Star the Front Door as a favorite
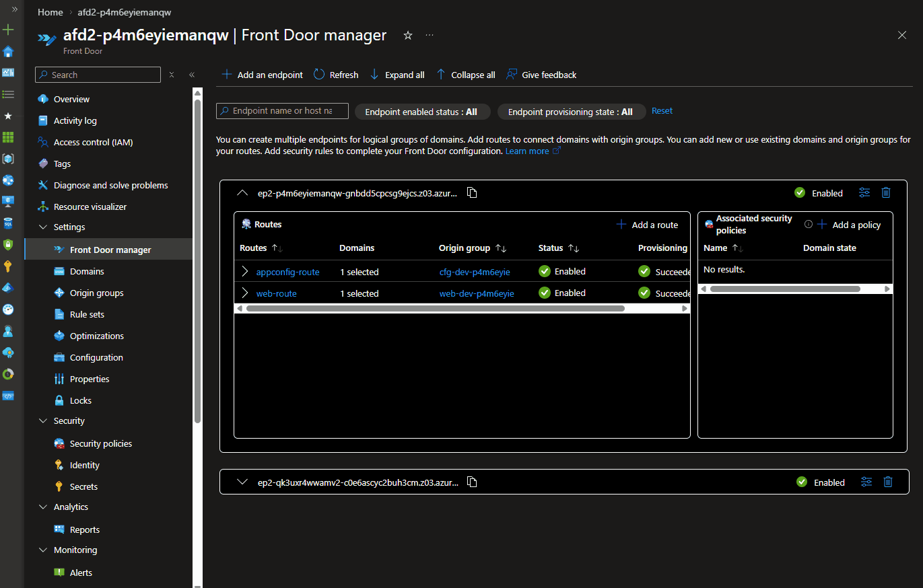This screenshot has height=588, width=923. click(408, 35)
